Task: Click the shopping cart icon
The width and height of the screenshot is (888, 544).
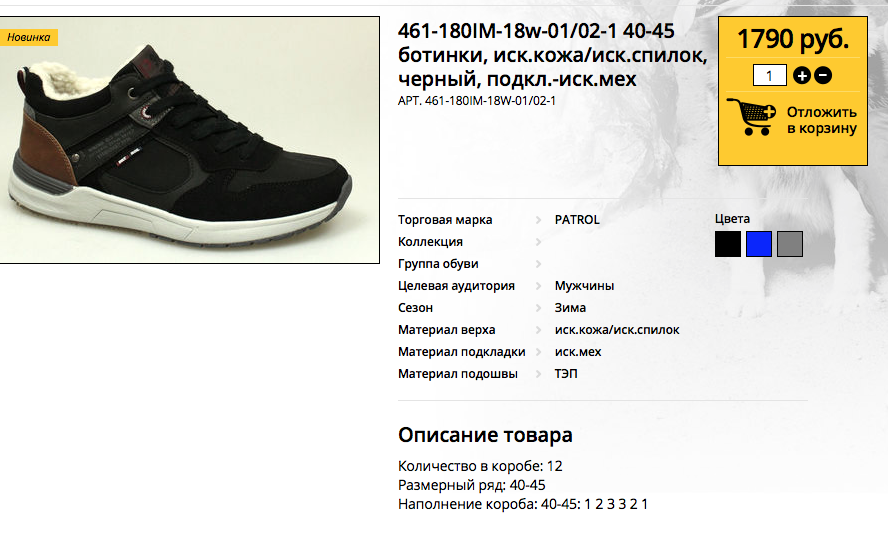Action: click(751, 117)
